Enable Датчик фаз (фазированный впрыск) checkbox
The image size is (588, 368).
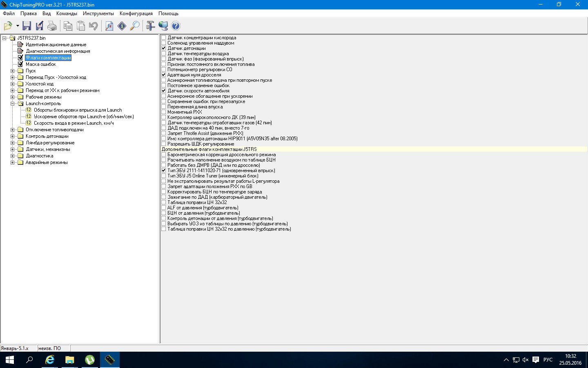[x=164, y=59]
